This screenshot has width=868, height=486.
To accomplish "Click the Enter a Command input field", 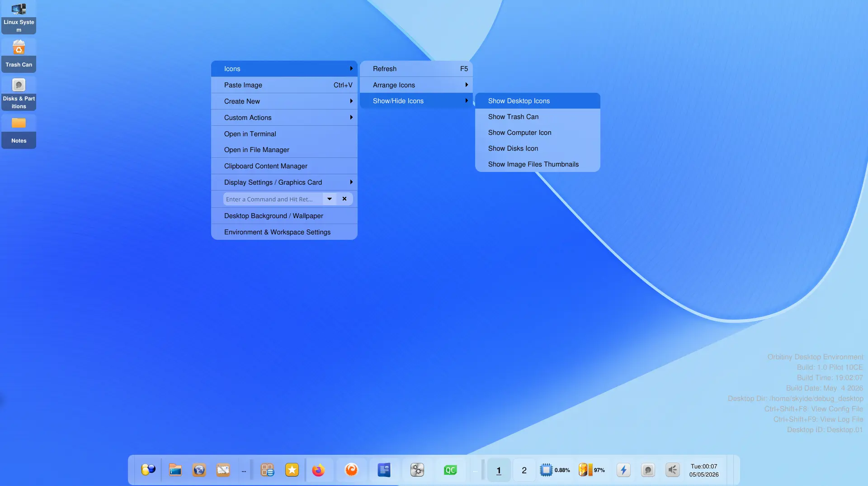I will click(273, 199).
